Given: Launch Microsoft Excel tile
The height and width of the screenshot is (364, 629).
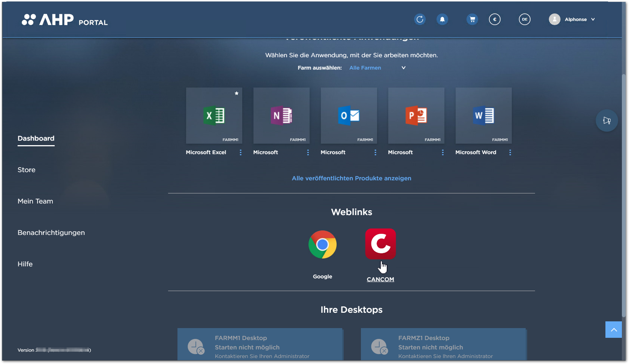Looking at the screenshot, I should [x=214, y=116].
